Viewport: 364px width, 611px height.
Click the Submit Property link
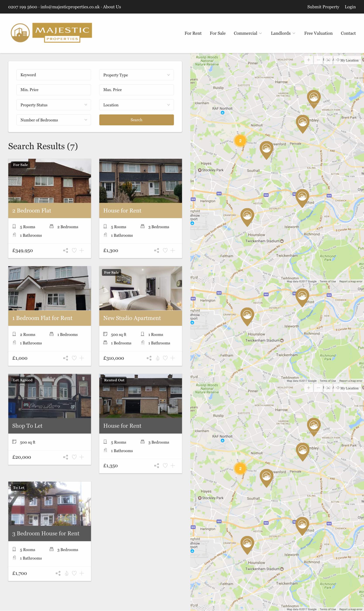coord(323,7)
